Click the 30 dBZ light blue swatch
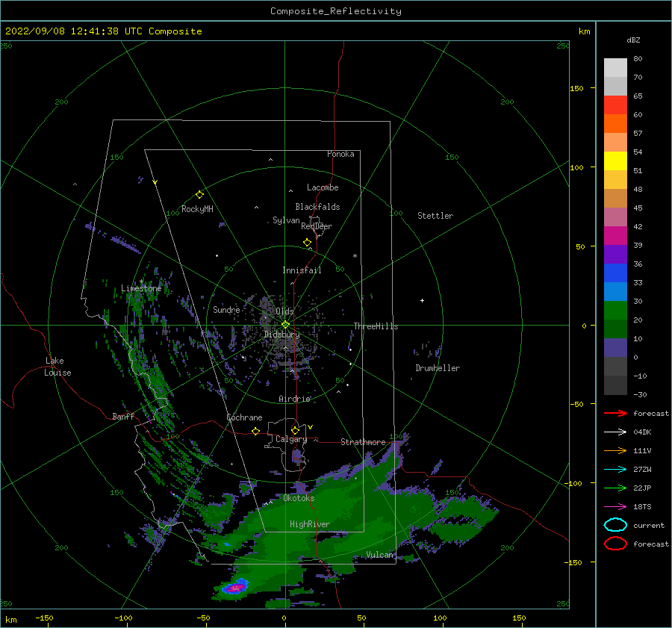This screenshot has width=672, height=628. (x=615, y=291)
